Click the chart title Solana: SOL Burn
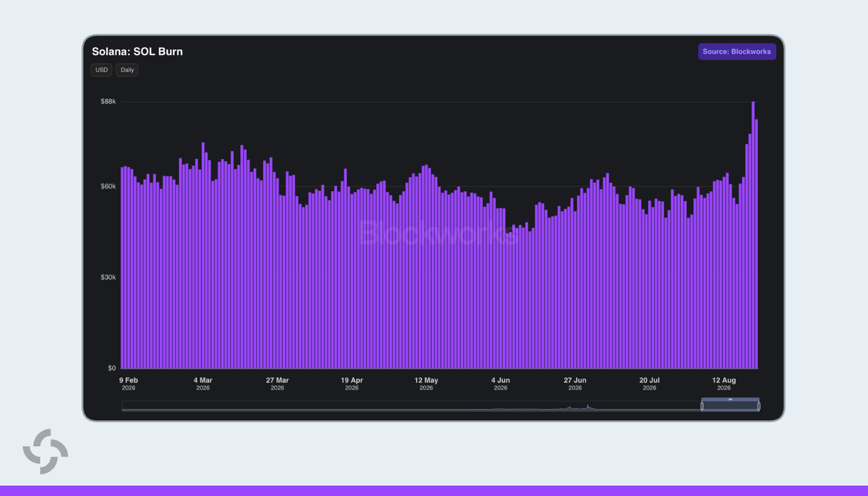868x496 pixels. coord(137,52)
